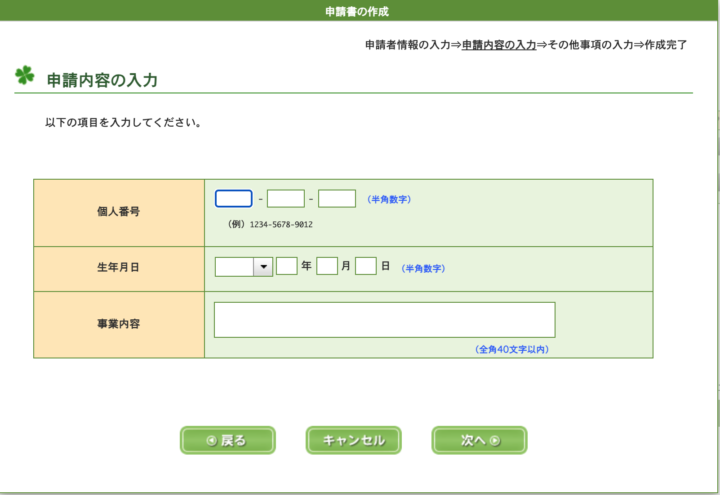This screenshot has width=720, height=495.
Task: Click the 申請書の作成 title bar
Action: (357, 11)
